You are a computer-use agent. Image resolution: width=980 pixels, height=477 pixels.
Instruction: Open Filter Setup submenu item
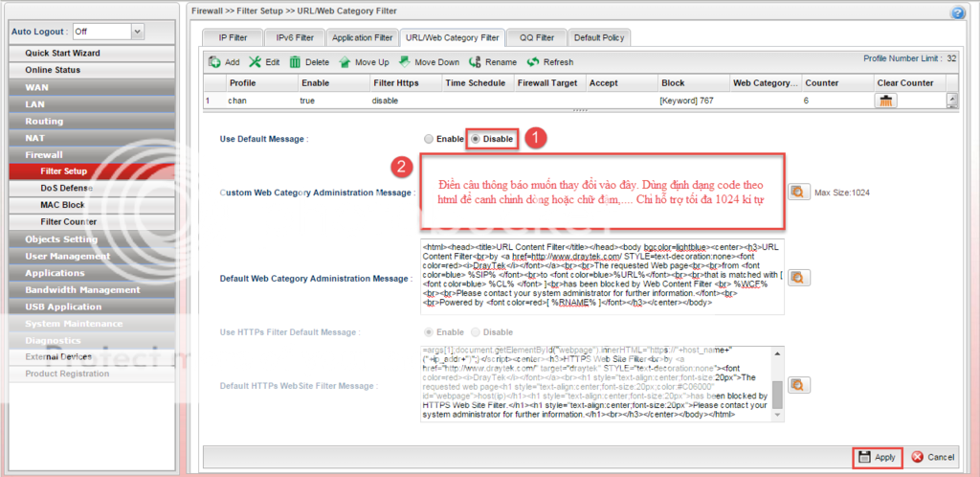[x=92, y=171]
